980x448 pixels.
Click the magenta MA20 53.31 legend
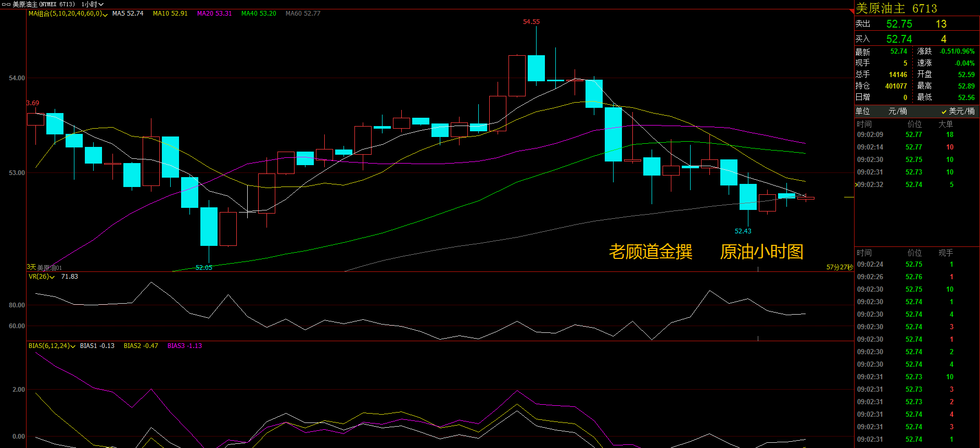pos(214,14)
